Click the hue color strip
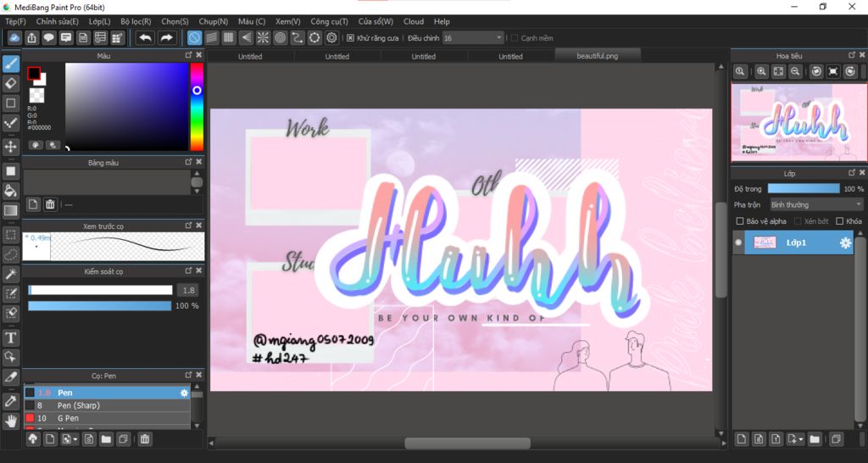868x463 pixels. pyautogui.click(x=197, y=107)
